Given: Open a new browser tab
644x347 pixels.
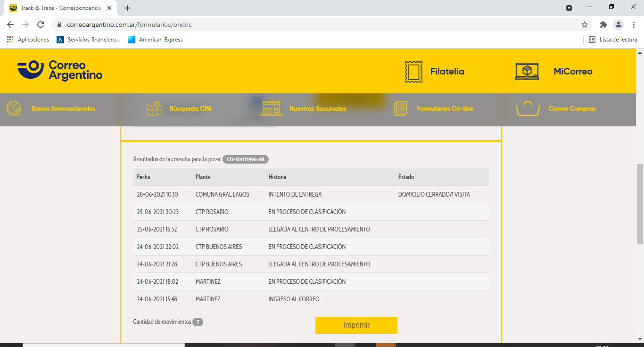Looking at the screenshot, I should [x=127, y=8].
